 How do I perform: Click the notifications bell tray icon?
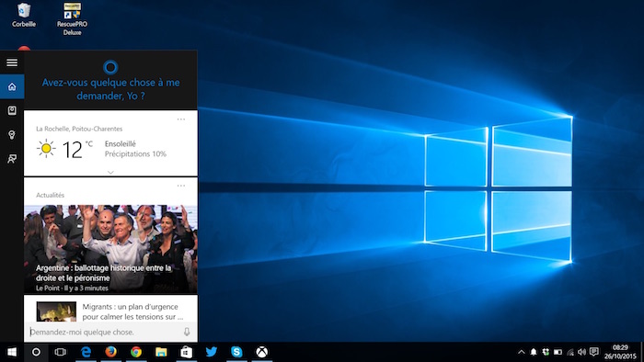point(534,352)
